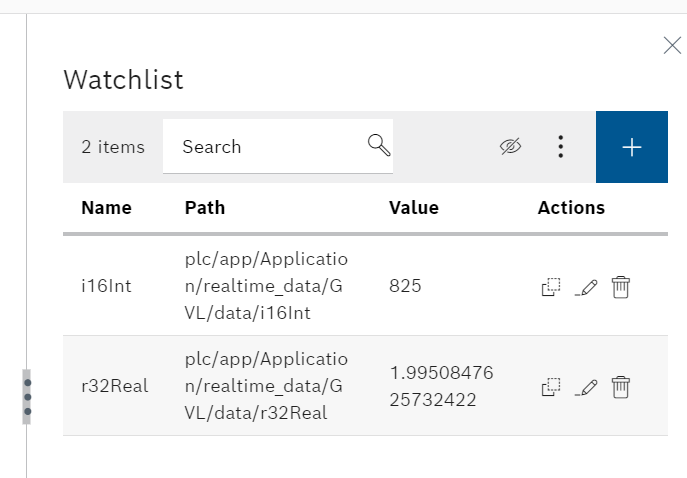Delete i16Int from the watchlist
This screenshot has height=478, width=687.
[620, 287]
